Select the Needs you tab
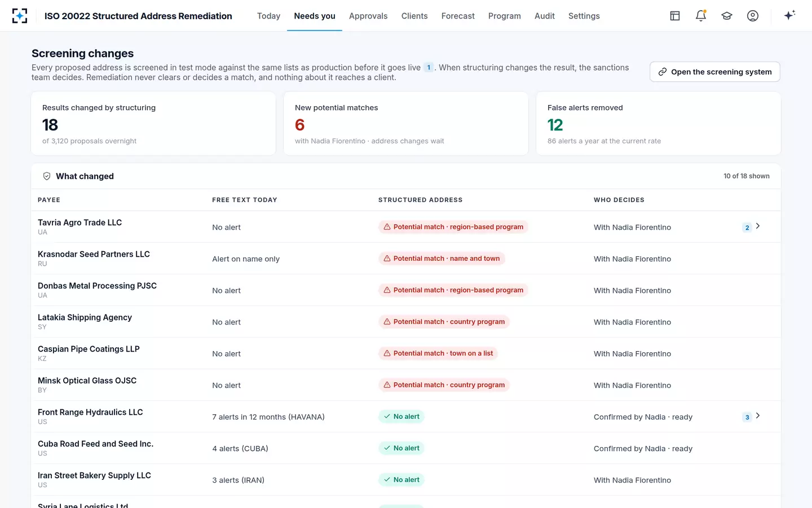The width and height of the screenshot is (812, 508). 315,16
